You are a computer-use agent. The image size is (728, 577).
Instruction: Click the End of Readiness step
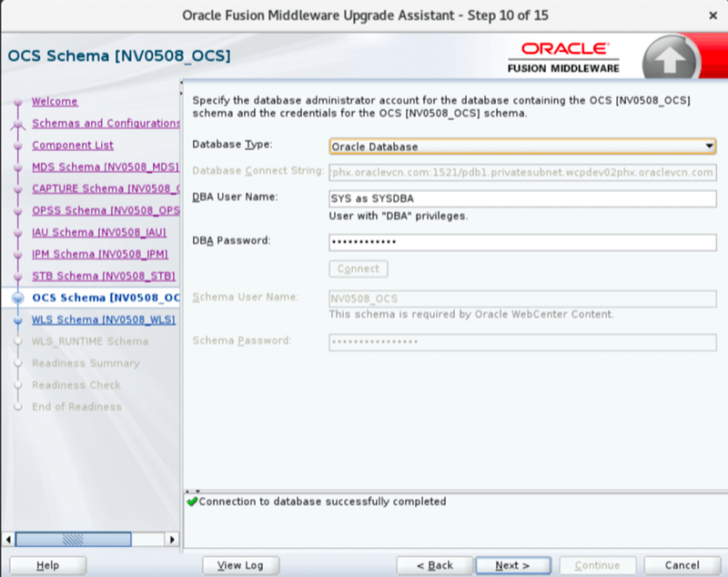pyautogui.click(x=76, y=407)
